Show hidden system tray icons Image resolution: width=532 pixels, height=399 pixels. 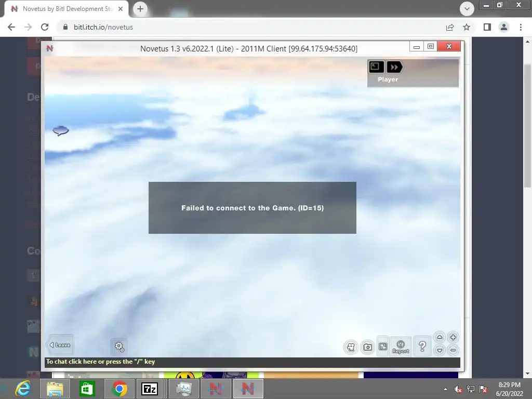[x=445, y=389]
